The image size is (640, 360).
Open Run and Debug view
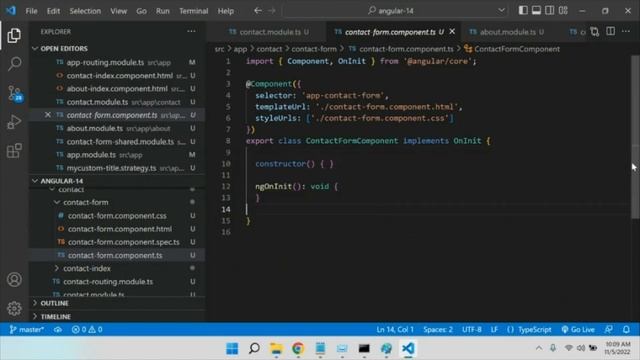tap(14, 122)
